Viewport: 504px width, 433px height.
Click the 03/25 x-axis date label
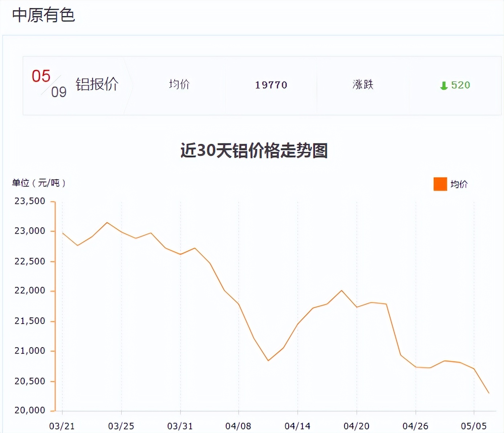coord(121,426)
